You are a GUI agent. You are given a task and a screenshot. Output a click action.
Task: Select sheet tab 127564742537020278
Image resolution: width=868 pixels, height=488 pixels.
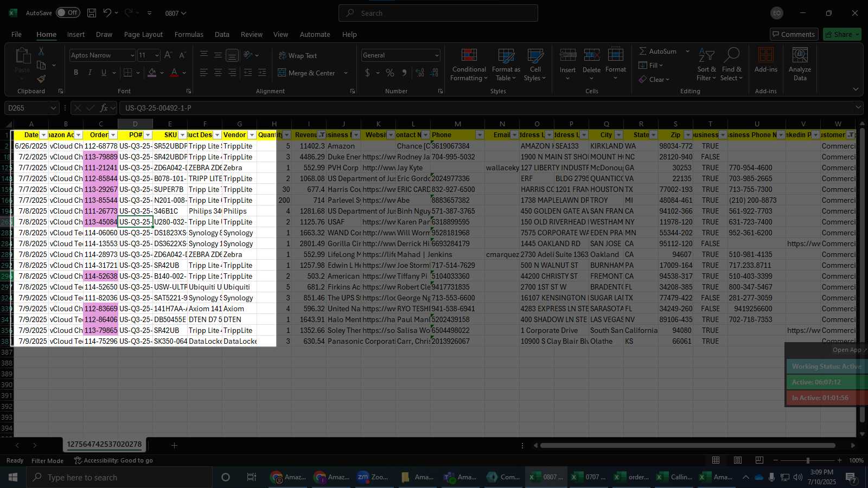[x=104, y=444]
